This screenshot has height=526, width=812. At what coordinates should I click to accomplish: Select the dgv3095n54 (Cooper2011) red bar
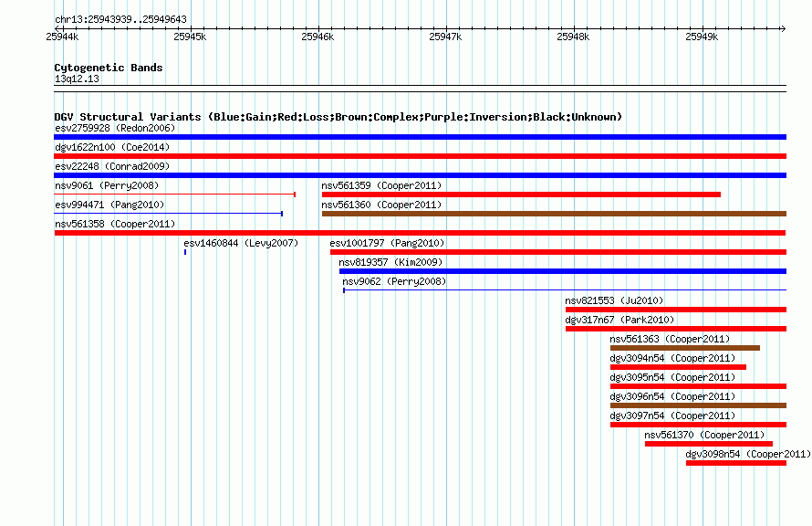[x=698, y=386]
